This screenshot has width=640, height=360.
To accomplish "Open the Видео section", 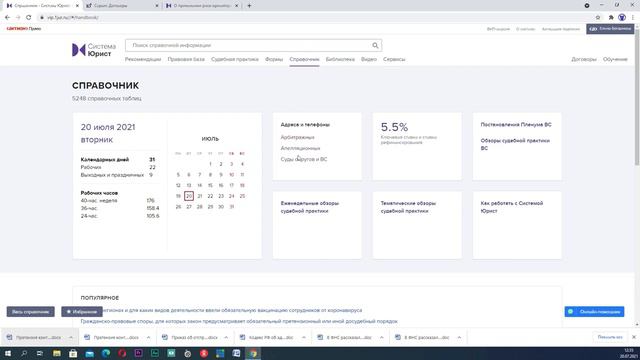I will (369, 59).
